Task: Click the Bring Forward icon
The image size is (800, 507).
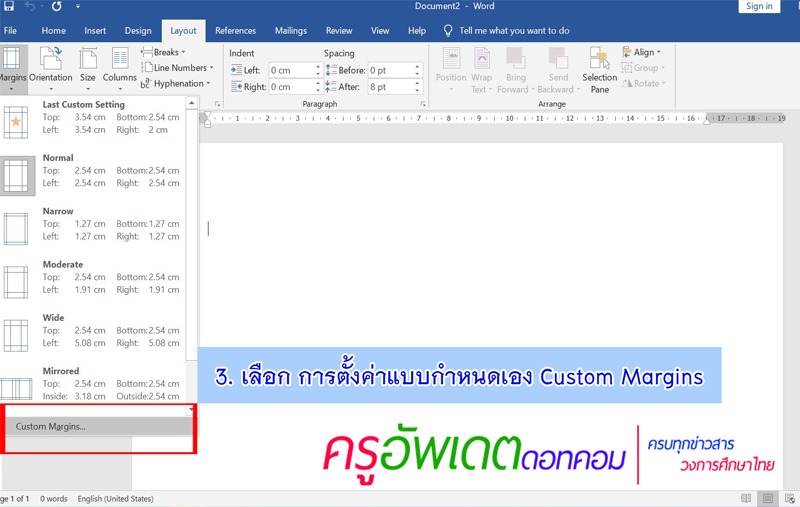Action: (516, 58)
